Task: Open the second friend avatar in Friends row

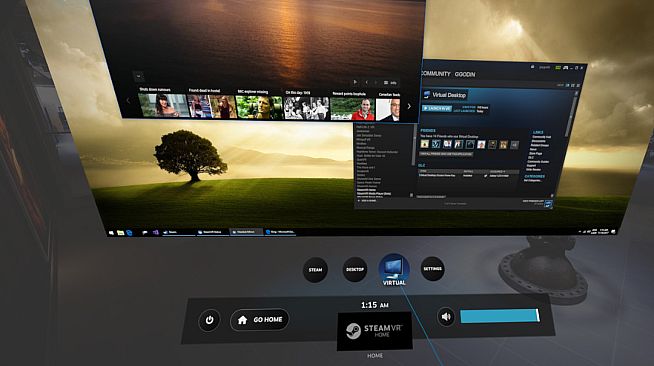Action: point(436,144)
